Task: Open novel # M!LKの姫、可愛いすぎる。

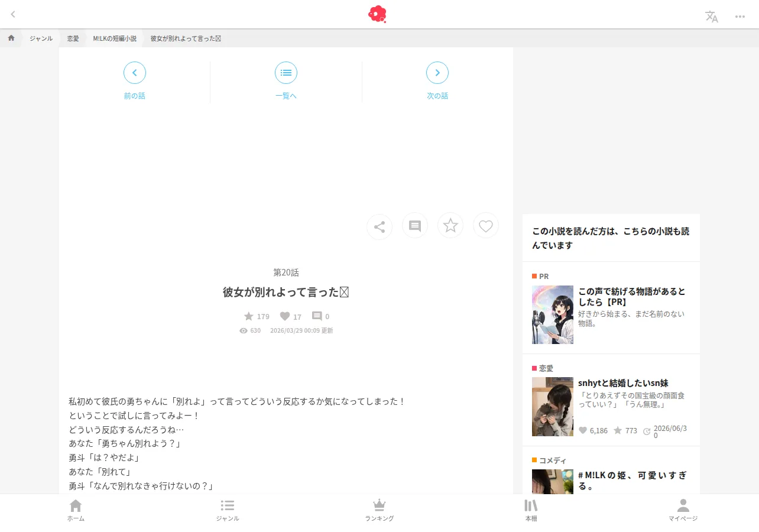Action: click(x=632, y=481)
